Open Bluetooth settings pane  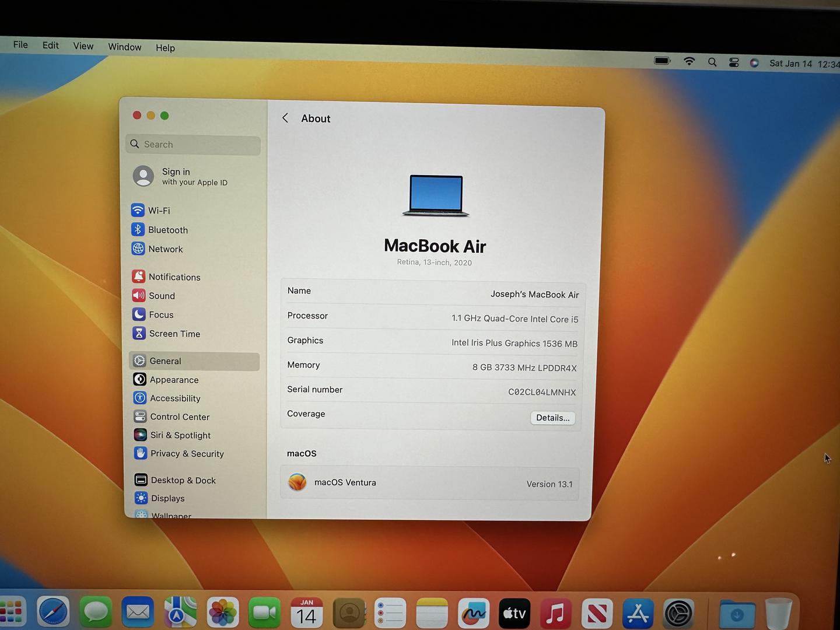[160, 230]
